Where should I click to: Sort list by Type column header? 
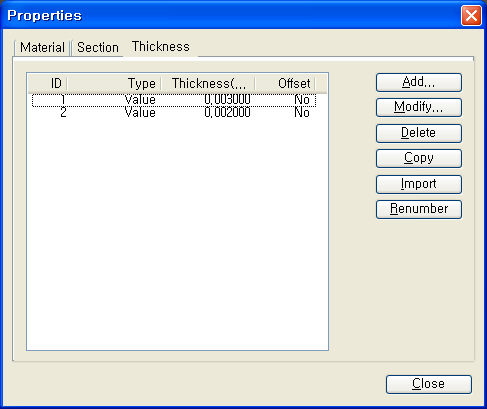[114, 83]
